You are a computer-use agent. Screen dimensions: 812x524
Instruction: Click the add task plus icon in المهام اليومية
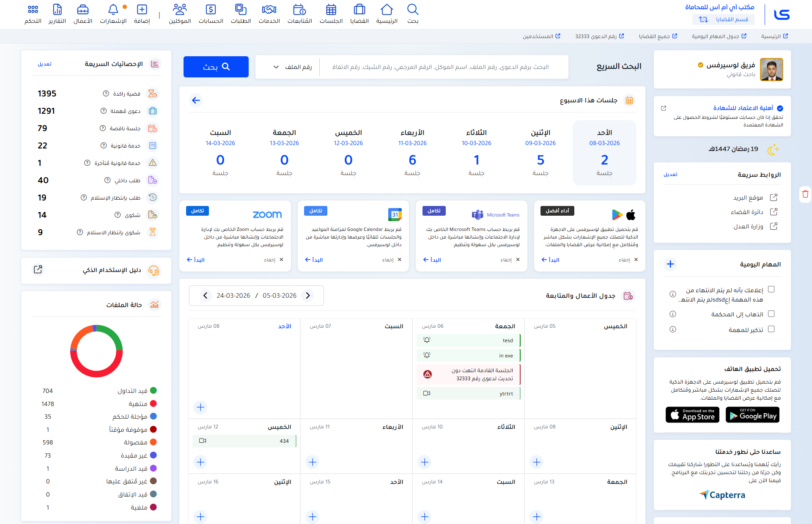pyautogui.click(x=670, y=264)
